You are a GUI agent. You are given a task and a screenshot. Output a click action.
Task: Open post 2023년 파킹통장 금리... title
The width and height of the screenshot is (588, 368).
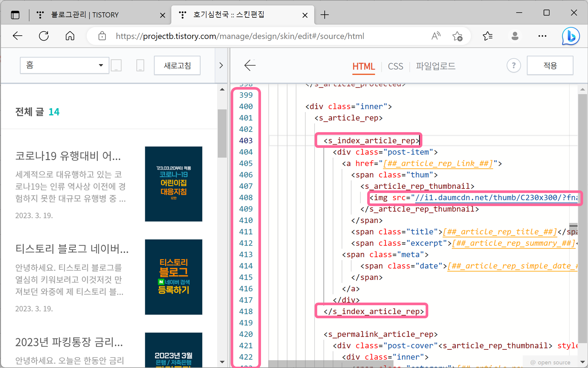(69, 342)
